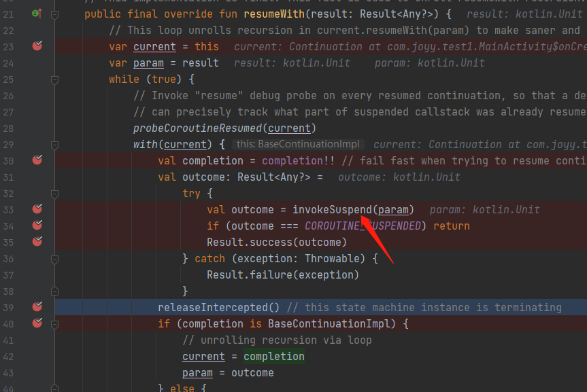Disable the breakpoint on line 34
The width and height of the screenshot is (587, 392).
point(37,225)
